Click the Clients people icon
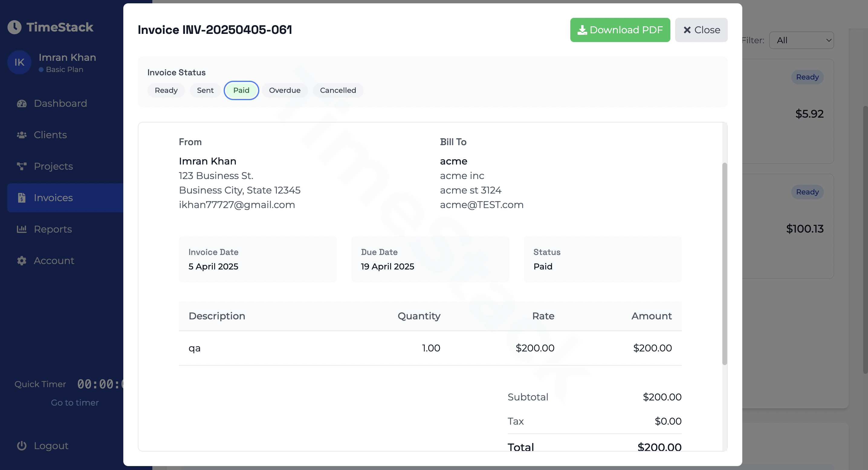The width and height of the screenshot is (868, 470). click(x=22, y=135)
